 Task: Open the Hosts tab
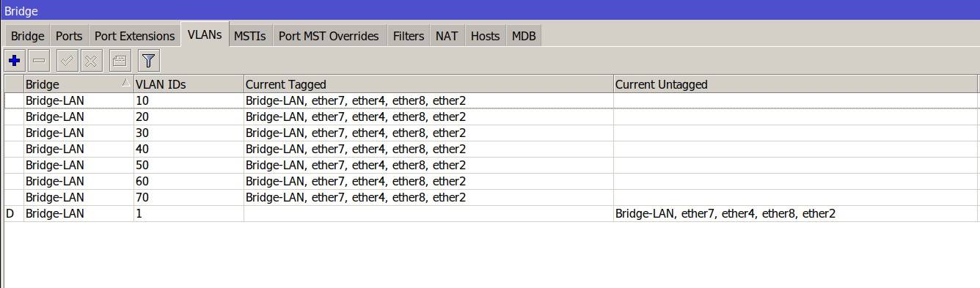click(x=485, y=36)
